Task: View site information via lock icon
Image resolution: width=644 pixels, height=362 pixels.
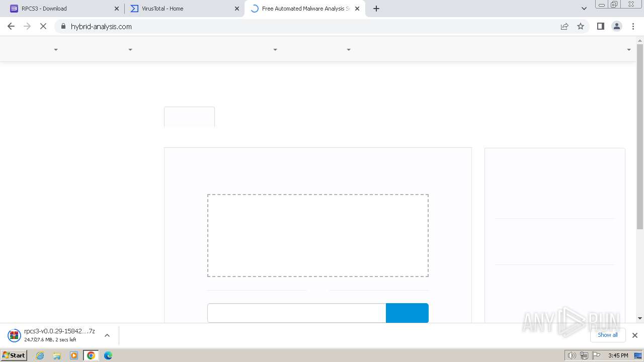Action: pyautogui.click(x=63, y=27)
